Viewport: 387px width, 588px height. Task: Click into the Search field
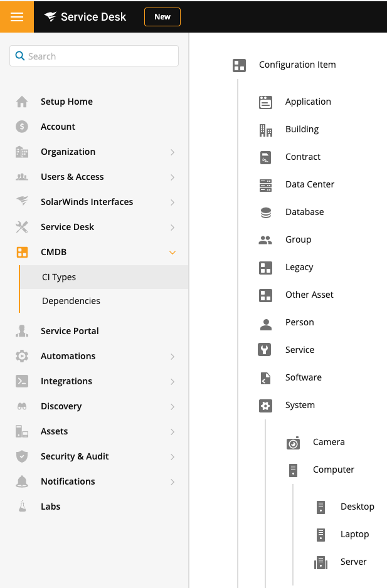click(x=100, y=56)
